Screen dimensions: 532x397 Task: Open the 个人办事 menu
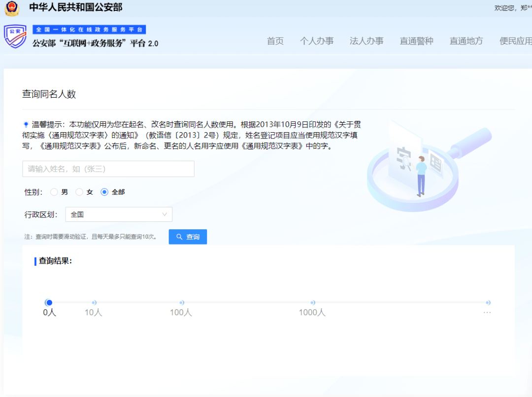click(x=317, y=41)
